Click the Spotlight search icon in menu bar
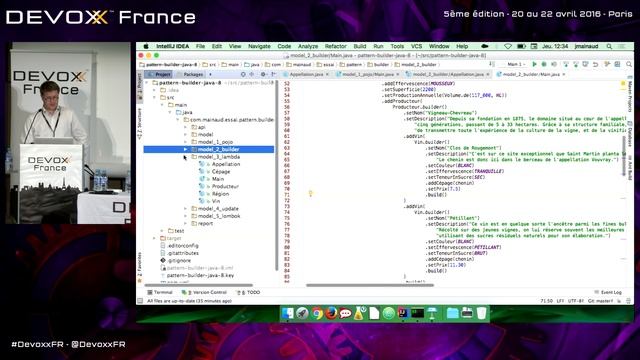640x360 pixels. click(609, 47)
